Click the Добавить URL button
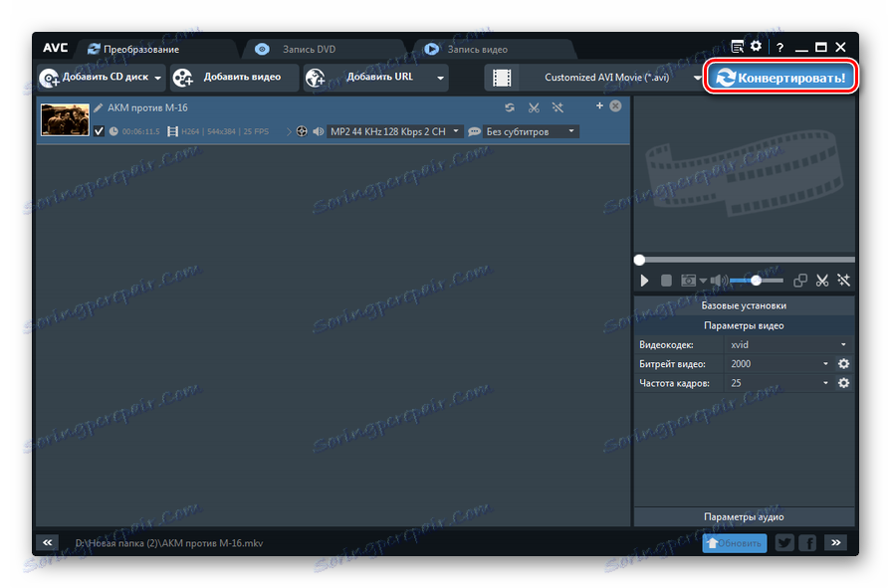Screen dimensions: 891x588 (367, 78)
